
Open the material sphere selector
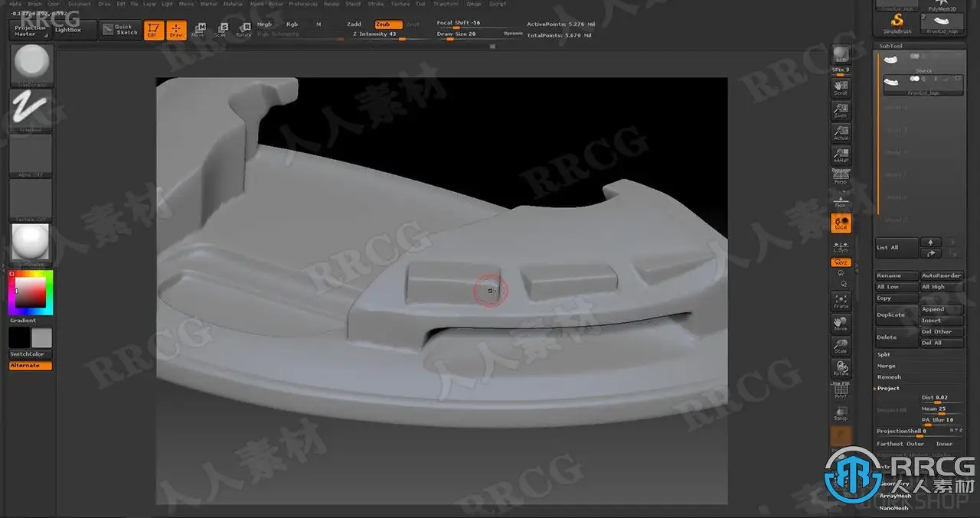(x=31, y=245)
